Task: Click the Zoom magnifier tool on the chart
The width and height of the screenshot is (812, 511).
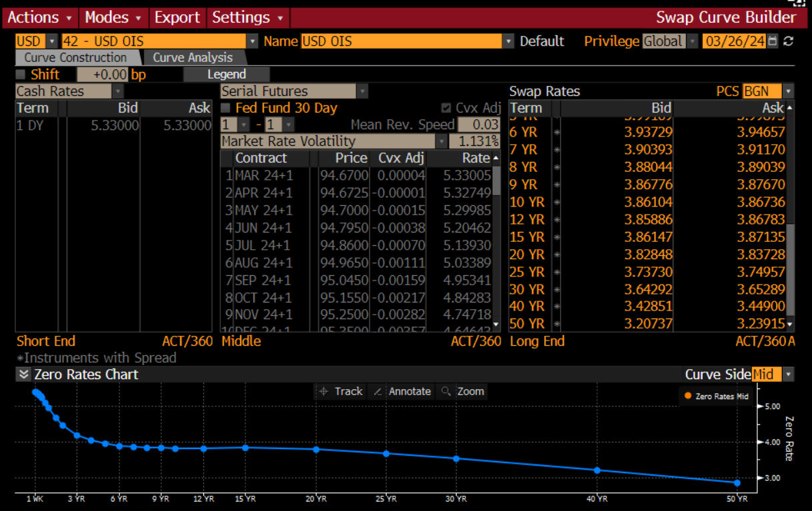Action: pos(462,392)
